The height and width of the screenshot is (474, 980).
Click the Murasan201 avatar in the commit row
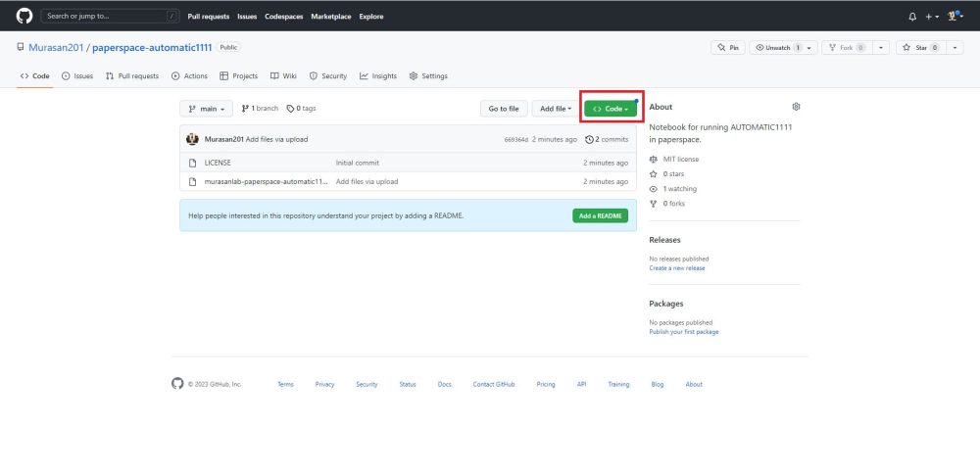click(x=192, y=139)
